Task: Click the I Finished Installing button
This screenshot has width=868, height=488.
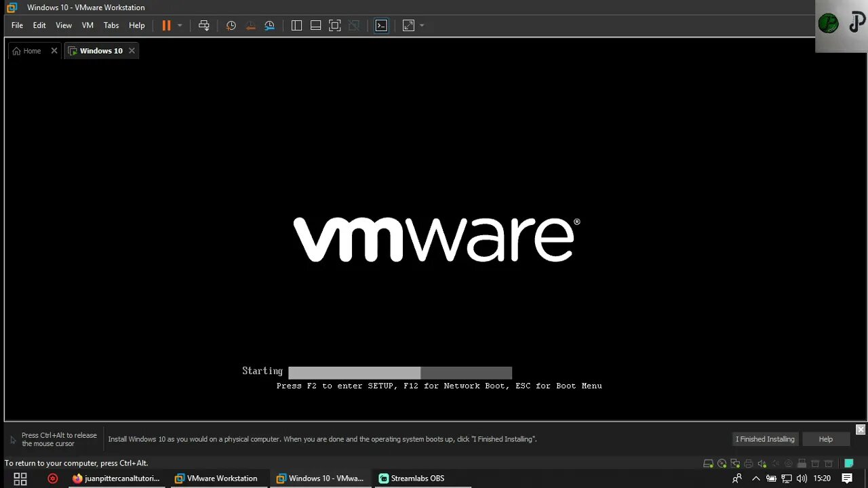Action: [765, 439]
